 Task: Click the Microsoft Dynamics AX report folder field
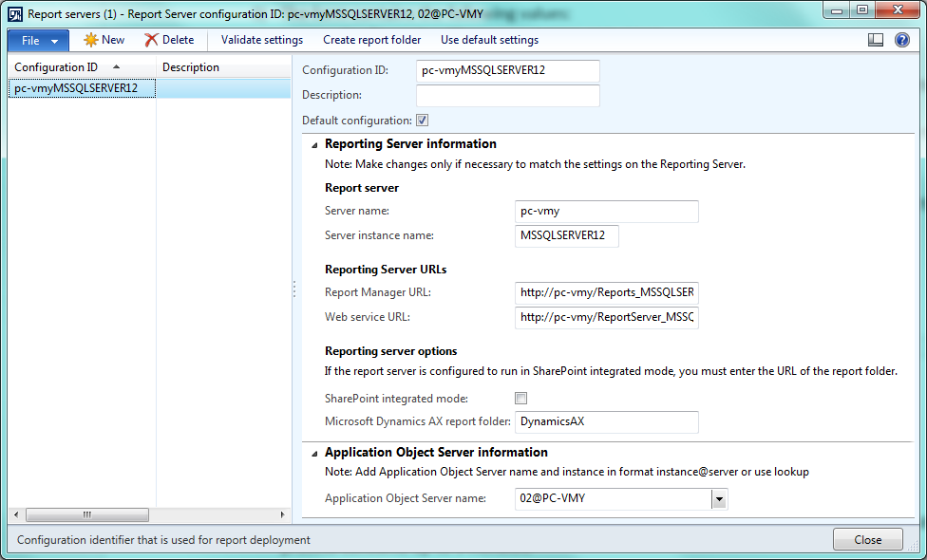(x=607, y=421)
